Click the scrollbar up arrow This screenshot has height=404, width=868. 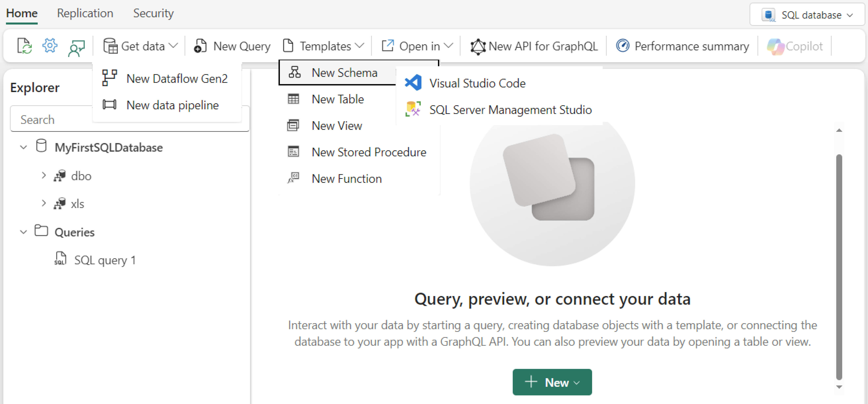(x=839, y=130)
